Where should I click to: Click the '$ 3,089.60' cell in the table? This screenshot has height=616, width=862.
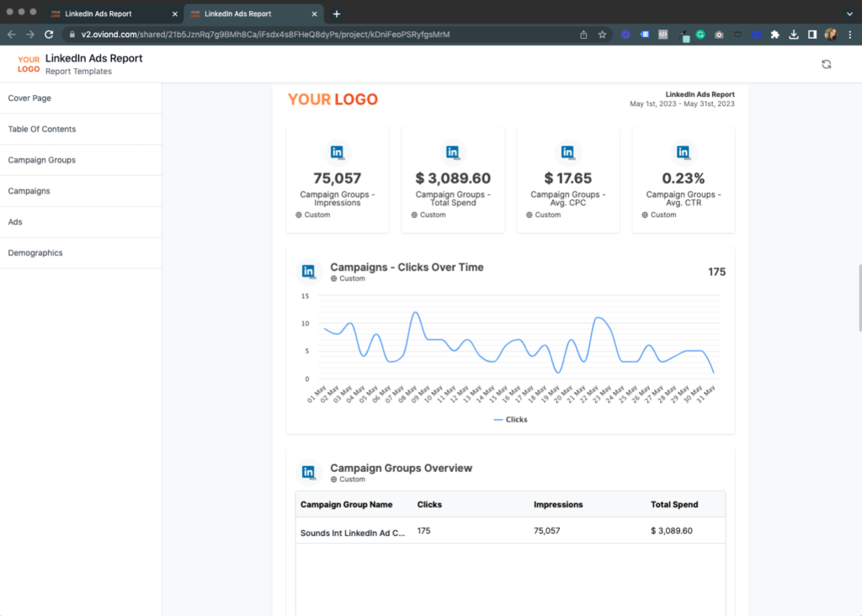[x=671, y=531]
